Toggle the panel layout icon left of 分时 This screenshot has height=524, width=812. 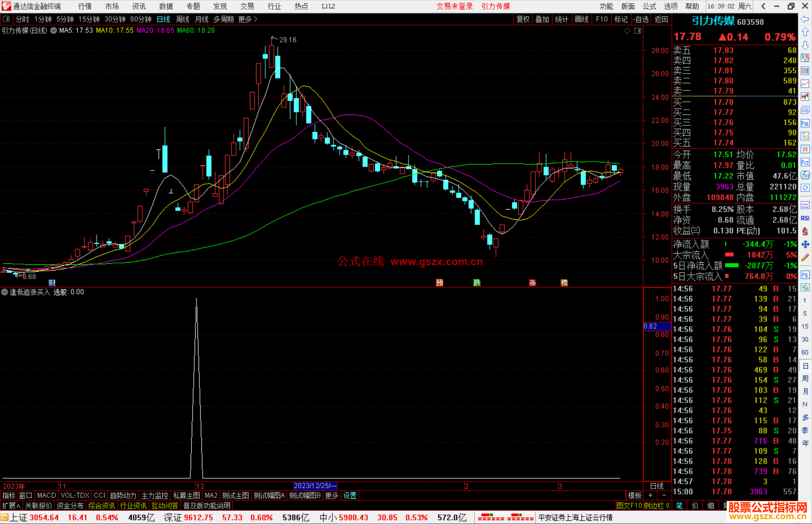[6, 19]
